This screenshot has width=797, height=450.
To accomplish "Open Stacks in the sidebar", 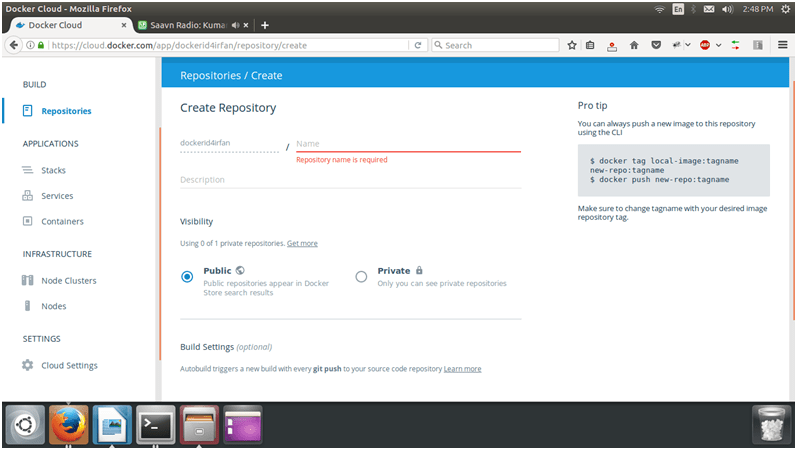I will point(53,170).
